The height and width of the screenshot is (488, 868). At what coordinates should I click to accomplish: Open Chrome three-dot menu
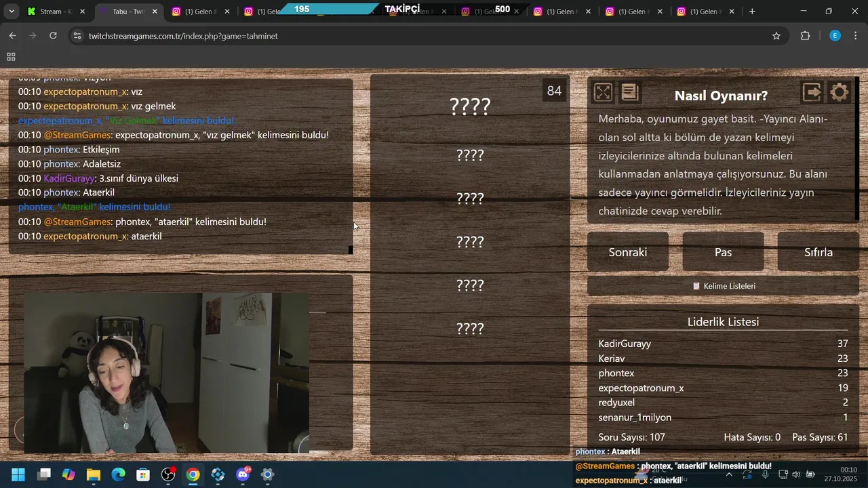point(856,36)
